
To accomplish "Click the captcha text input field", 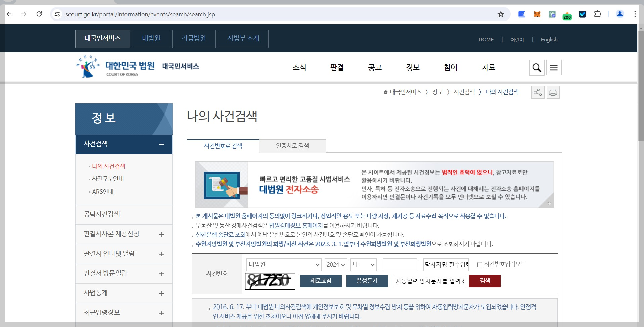I will coord(429,281).
